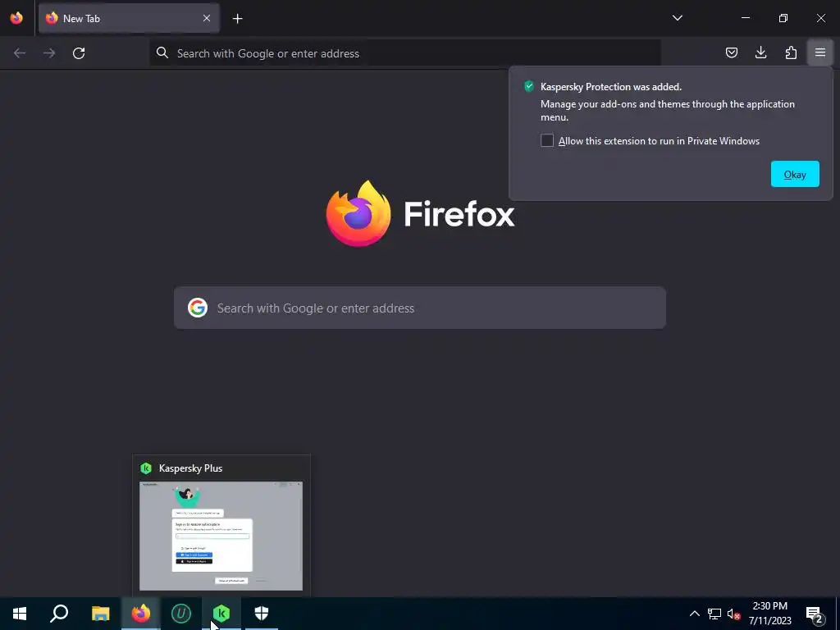The width and height of the screenshot is (840, 630).
Task: Click the Kaspersky shield icon in notification
Action: click(x=529, y=86)
